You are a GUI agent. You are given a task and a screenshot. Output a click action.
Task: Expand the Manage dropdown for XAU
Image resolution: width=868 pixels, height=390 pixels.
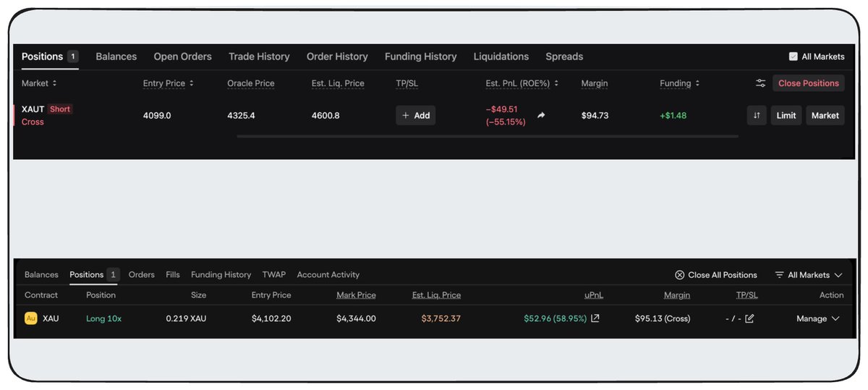(817, 318)
